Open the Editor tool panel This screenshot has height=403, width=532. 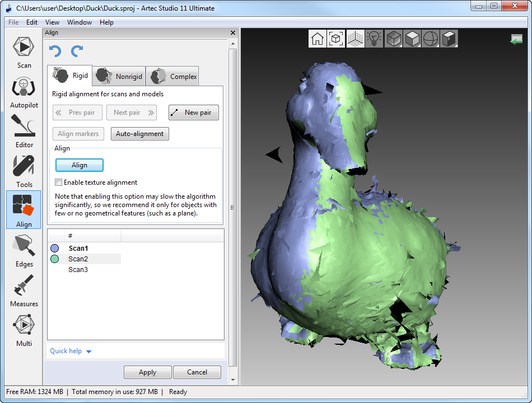tap(24, 132)
